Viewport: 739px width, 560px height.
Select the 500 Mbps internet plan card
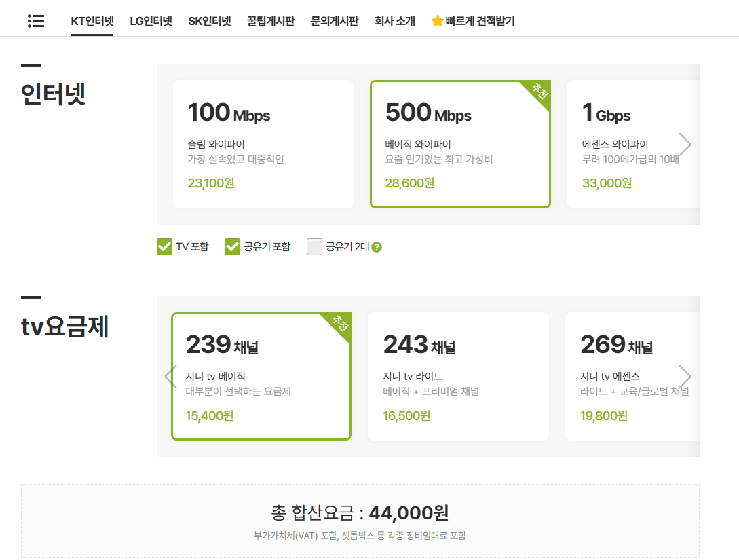coord(461,144)
